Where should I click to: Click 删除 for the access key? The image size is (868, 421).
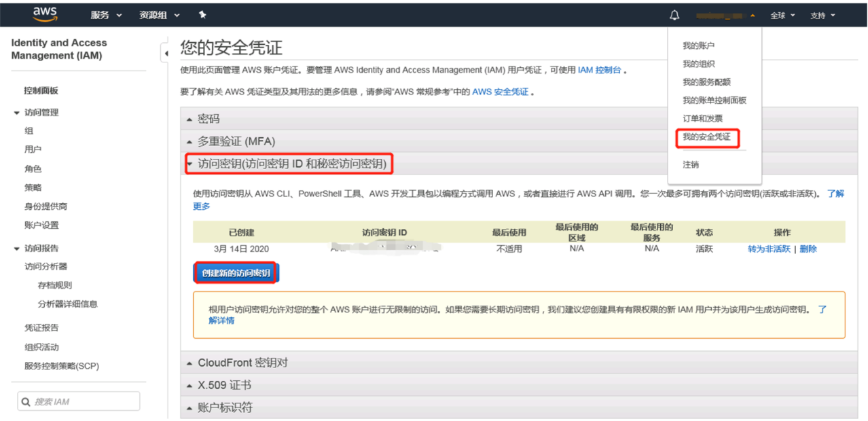click(x=808, y=249)
